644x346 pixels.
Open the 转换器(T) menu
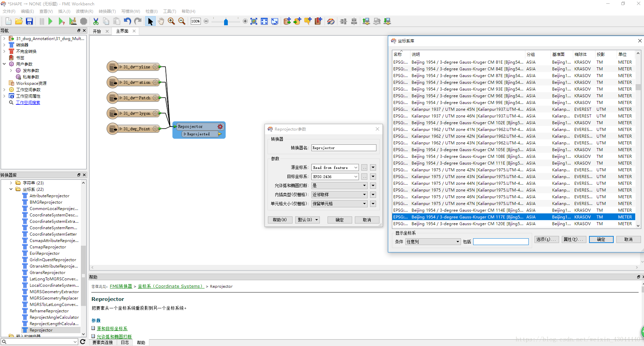click(x=107, y=11)
